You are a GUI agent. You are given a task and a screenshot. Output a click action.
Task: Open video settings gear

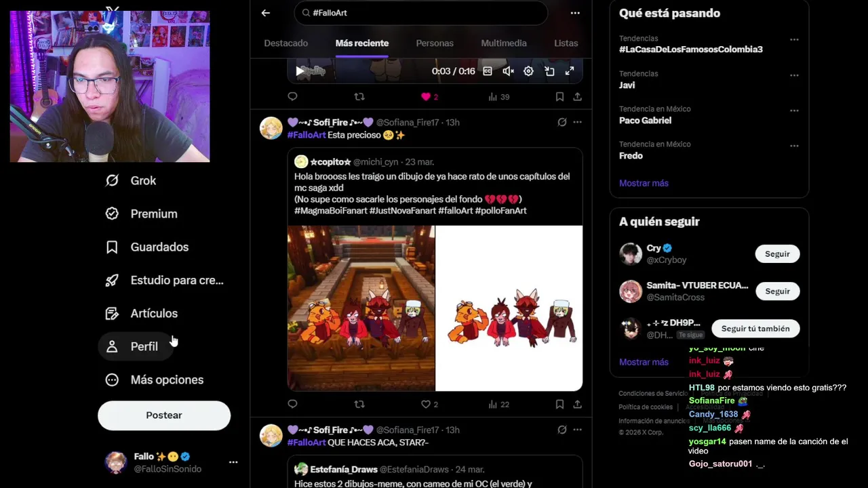pos(528,71)
